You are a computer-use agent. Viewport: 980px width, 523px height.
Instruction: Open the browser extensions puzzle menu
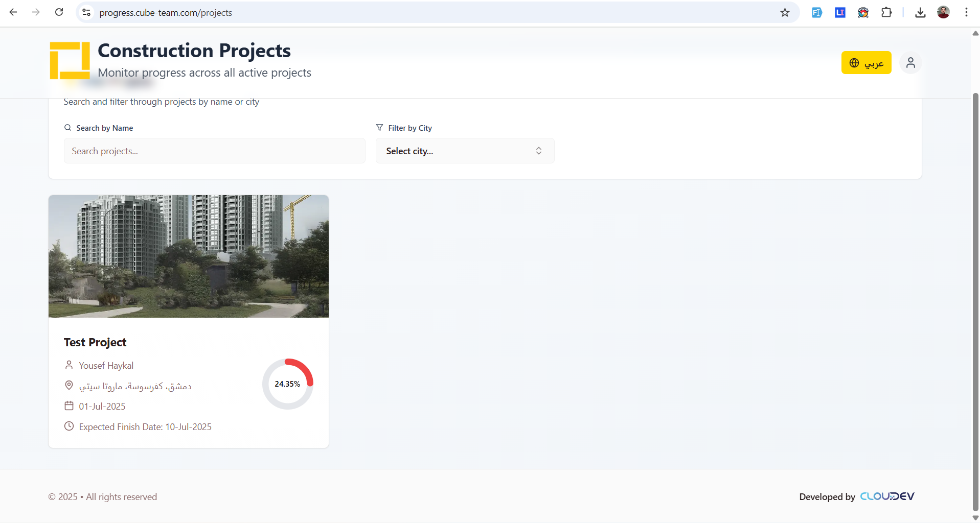tap(887, 12)
